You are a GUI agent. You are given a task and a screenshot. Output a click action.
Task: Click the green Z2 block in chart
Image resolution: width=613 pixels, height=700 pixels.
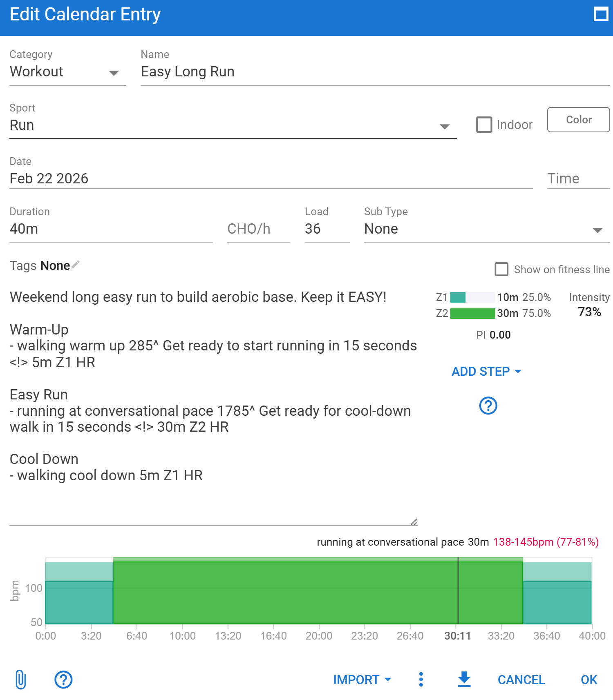(286, 592)
